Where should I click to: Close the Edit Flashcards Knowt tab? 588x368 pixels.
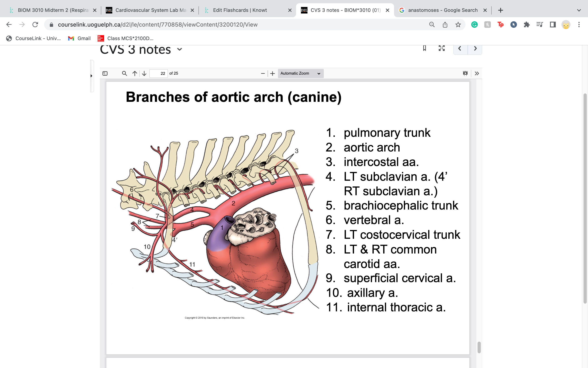[x=290, y=10]
